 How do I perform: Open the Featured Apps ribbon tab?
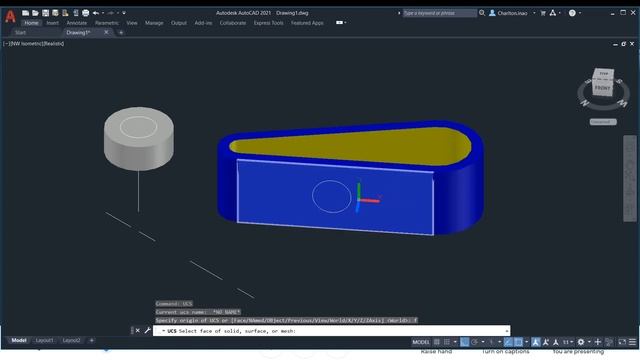tap(307, 23)
